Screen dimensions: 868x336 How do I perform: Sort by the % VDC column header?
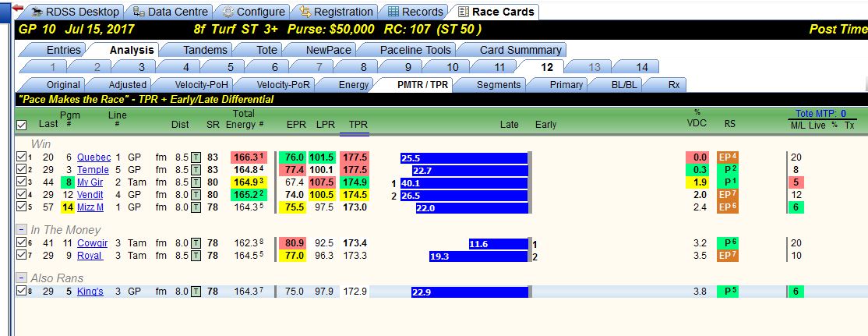(697, 118)
